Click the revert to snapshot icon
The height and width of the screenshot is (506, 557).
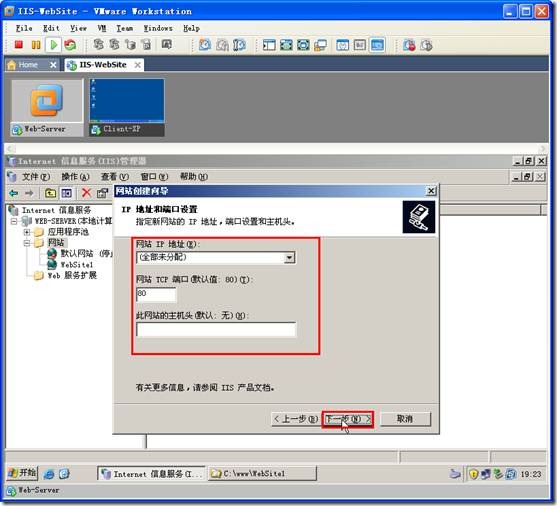pos(222,45)
